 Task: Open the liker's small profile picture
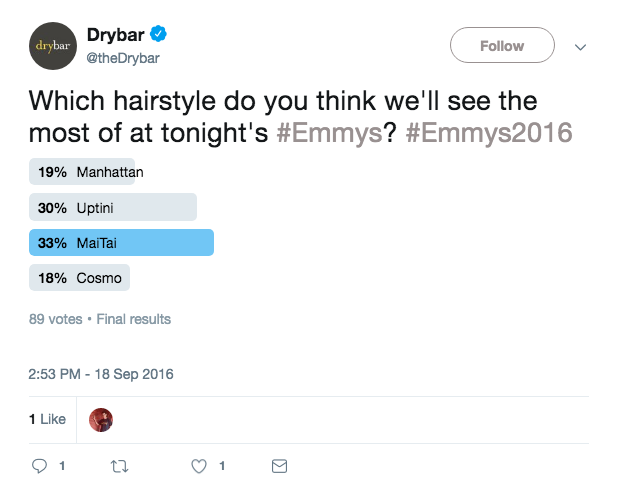pos(101,420)
